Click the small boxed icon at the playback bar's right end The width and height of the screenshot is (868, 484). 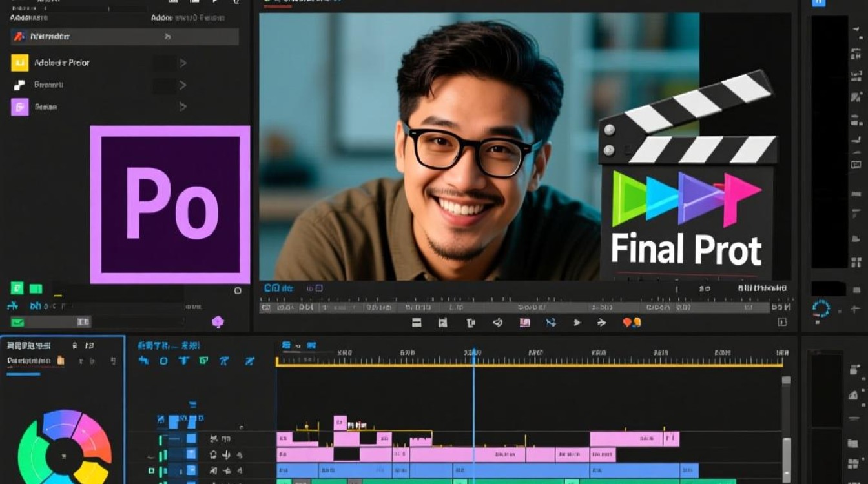782,322
